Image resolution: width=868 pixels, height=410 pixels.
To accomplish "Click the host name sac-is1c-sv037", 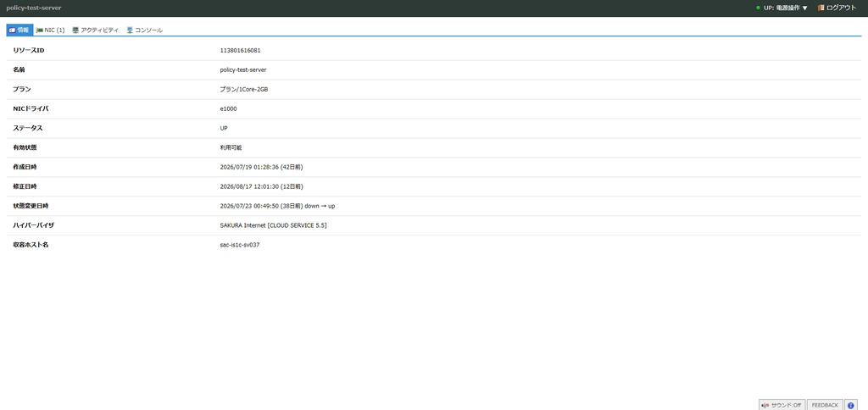I will pyautogui.click(x=240, y=245).
